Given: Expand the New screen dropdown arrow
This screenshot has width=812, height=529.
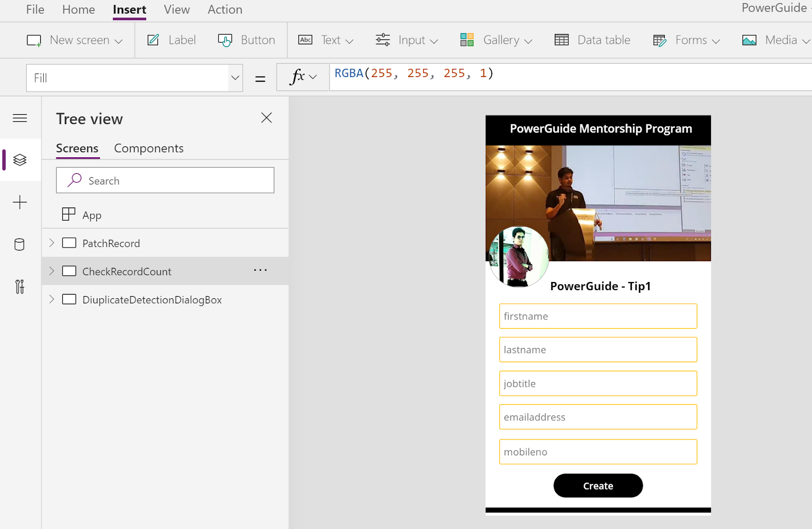Looking at the screenshot, I should tap(119, 41).
